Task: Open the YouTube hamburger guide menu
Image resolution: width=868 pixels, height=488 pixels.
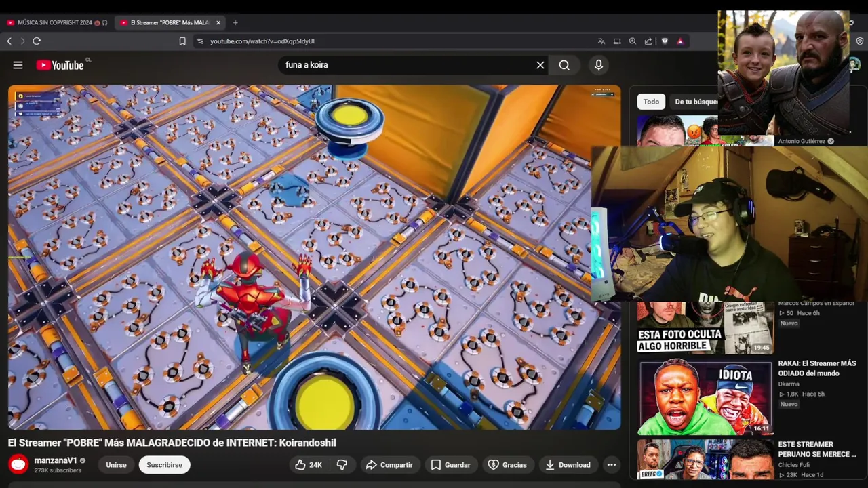Action: tap(18, 65)
